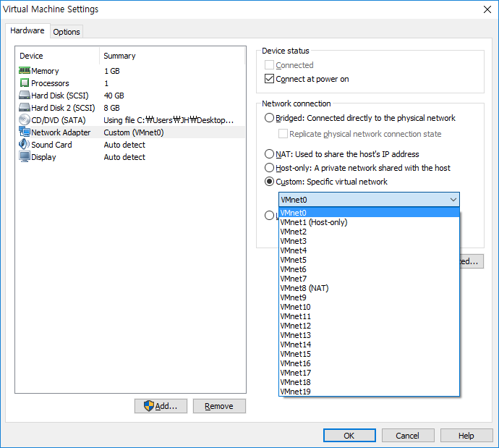Select VMnet11 from the list
Screen dimensions: 499x448
369,316
